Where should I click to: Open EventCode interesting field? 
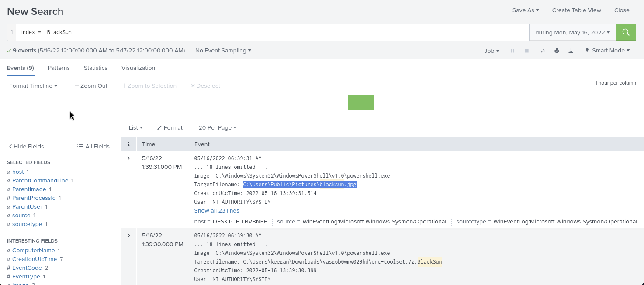tap(27, 268)
